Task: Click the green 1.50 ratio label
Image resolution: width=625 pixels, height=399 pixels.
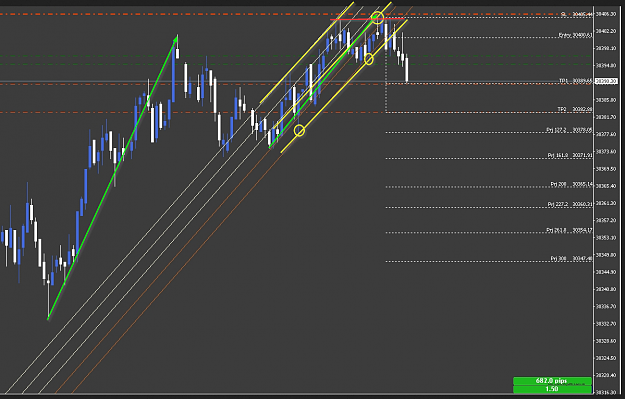Action: (x=552, y=389)
